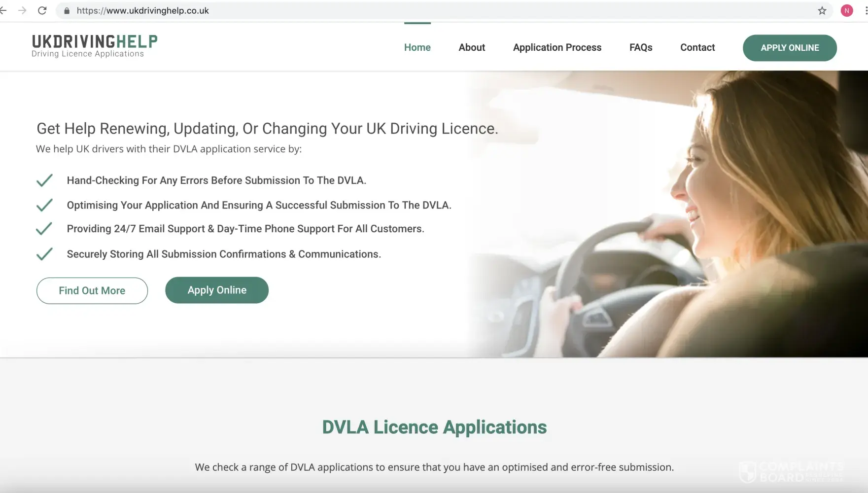
Task: Click the green Apply Online hero button
Action: pos(217,290)
